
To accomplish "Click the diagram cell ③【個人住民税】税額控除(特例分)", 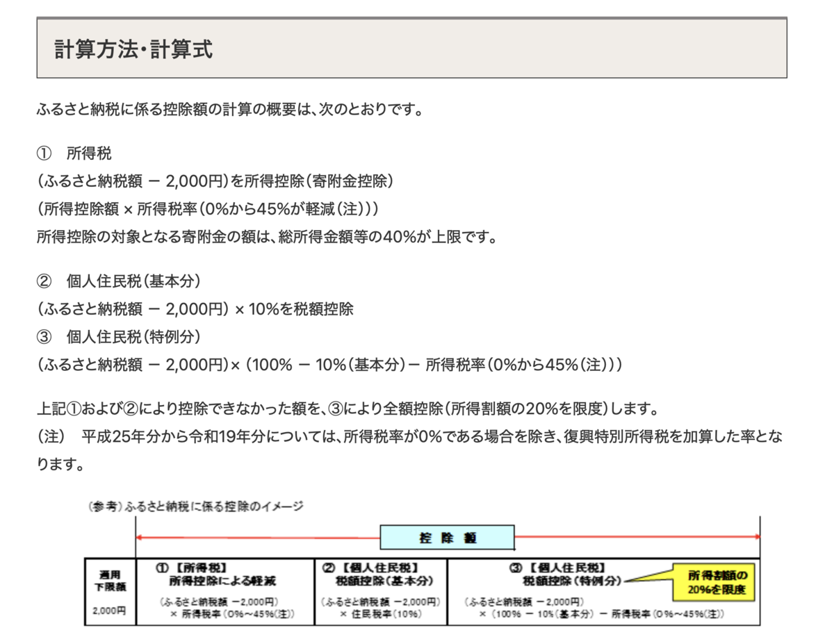I will point(604,591).
